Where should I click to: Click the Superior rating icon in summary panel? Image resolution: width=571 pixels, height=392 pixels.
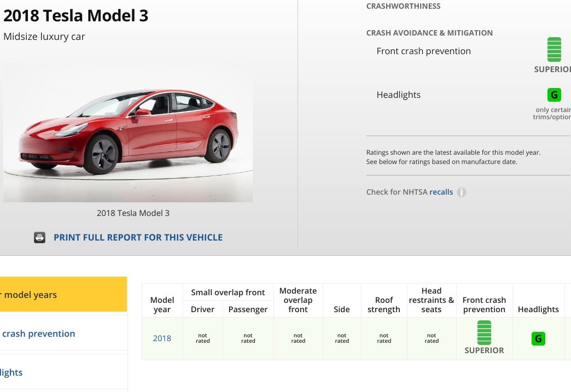click(x=554, y=50)
